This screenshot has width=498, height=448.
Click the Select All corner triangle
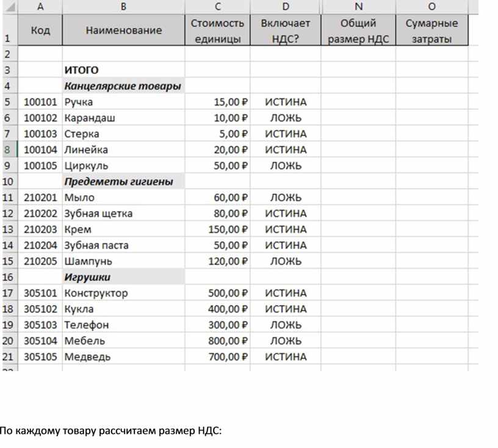(10, 7)
